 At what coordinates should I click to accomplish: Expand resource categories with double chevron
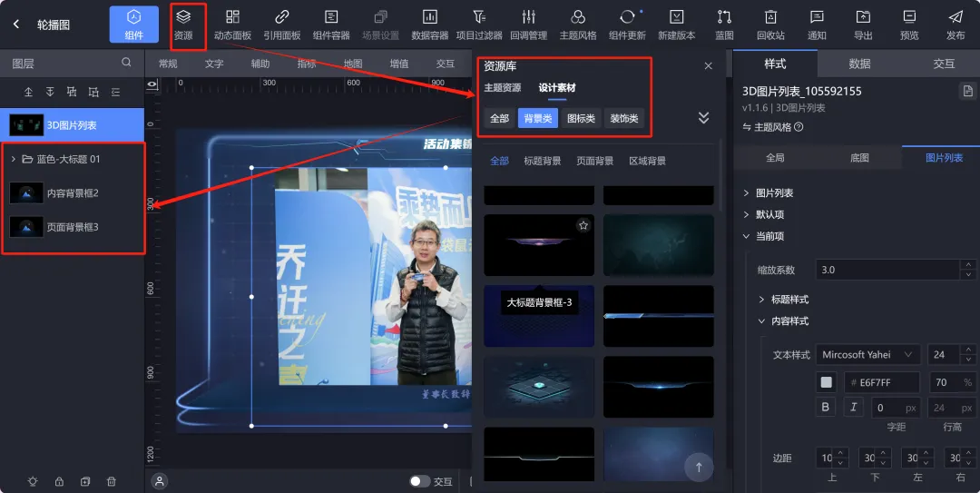pos(704,118)
